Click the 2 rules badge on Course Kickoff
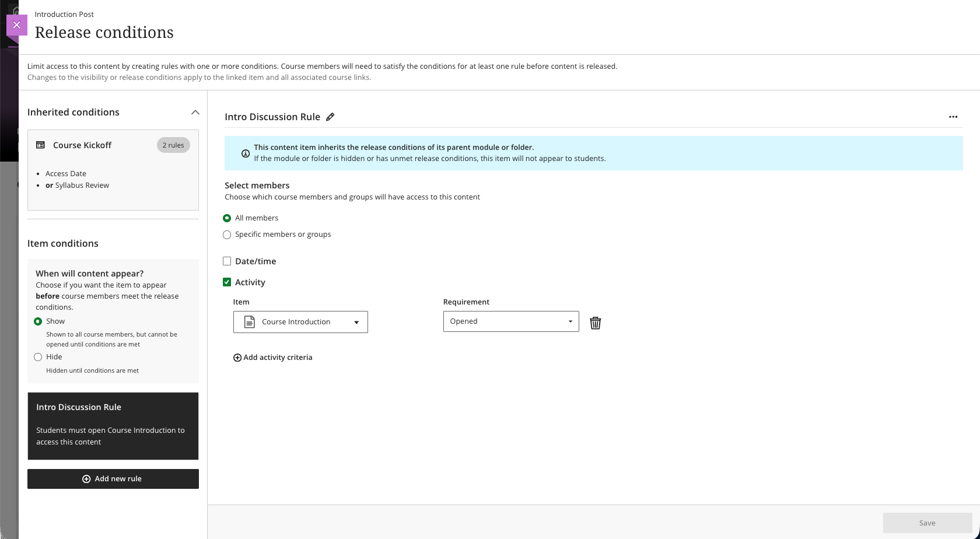Screen dimensions: 980x539 click(x=173, y=145)
